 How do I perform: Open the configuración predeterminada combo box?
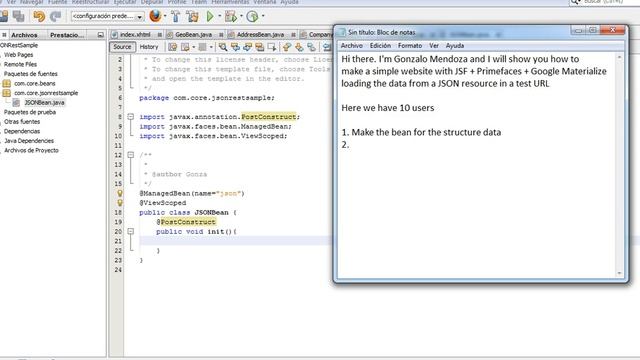pyautogui.click(x=107, y=16)
